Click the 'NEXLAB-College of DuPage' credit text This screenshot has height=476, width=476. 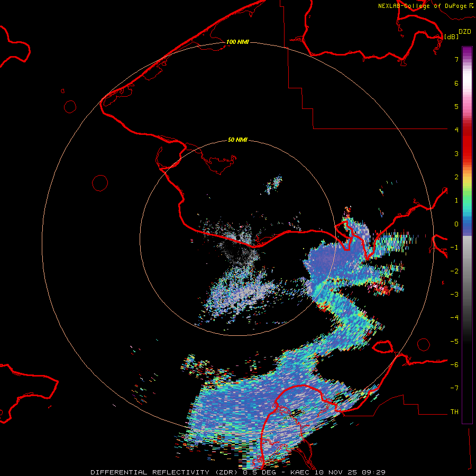(x=423, y=6)
